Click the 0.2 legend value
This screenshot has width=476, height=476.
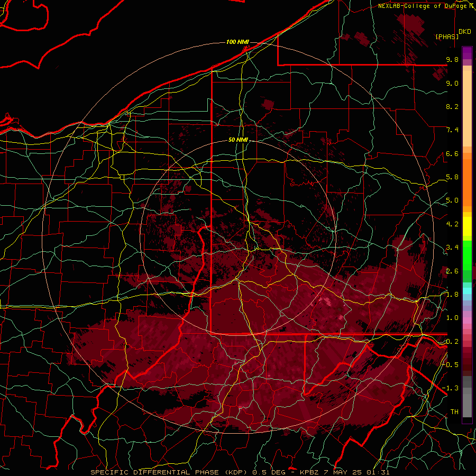452,342
